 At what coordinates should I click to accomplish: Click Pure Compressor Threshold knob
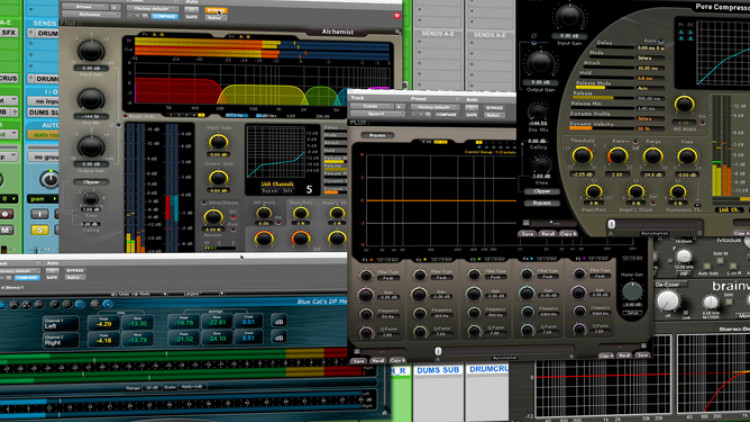[582, 155]
